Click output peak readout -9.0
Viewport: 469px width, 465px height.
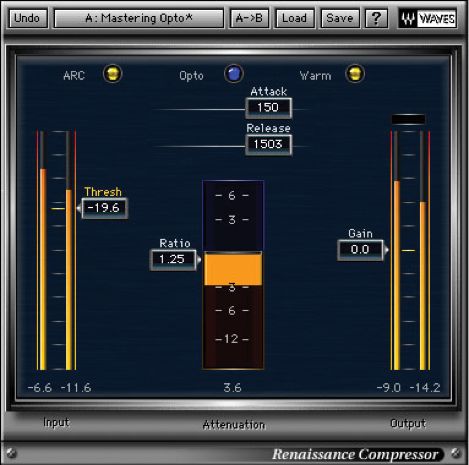click(389, 388)
